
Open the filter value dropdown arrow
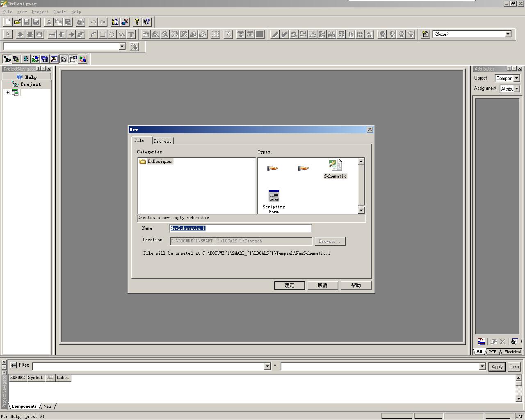482,366
